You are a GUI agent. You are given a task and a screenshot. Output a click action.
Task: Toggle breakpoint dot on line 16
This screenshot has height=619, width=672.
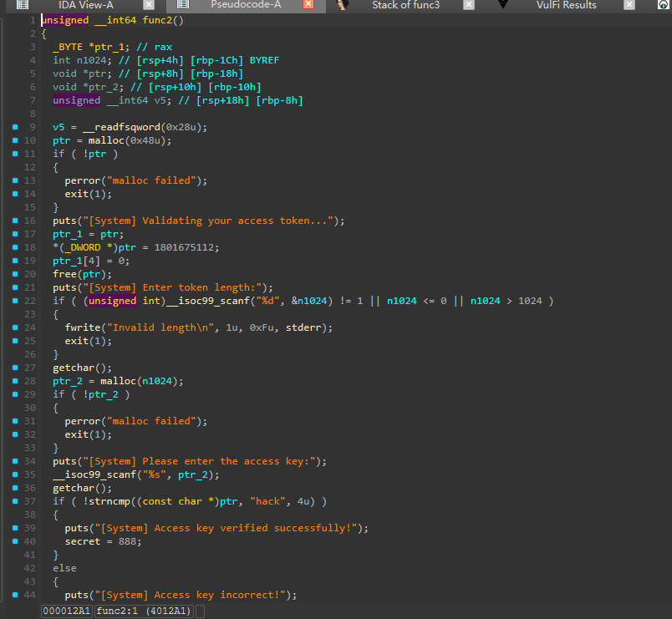(15, 221)
